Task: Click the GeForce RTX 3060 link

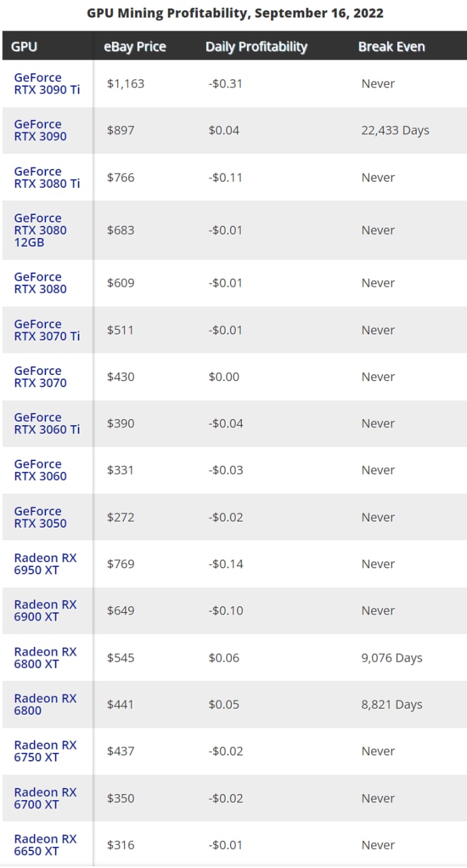Action: [x=41, y=470]
